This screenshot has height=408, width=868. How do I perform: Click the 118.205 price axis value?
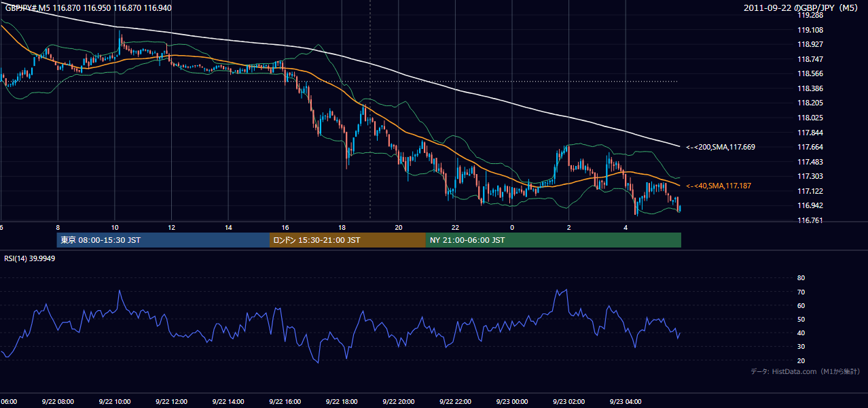810,103
